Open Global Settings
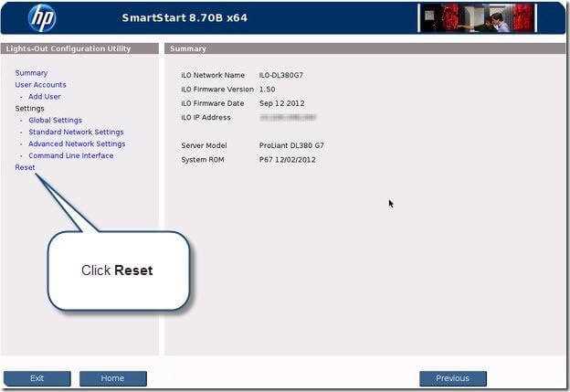This screenshot has height=392, width=570. point(55,120)
